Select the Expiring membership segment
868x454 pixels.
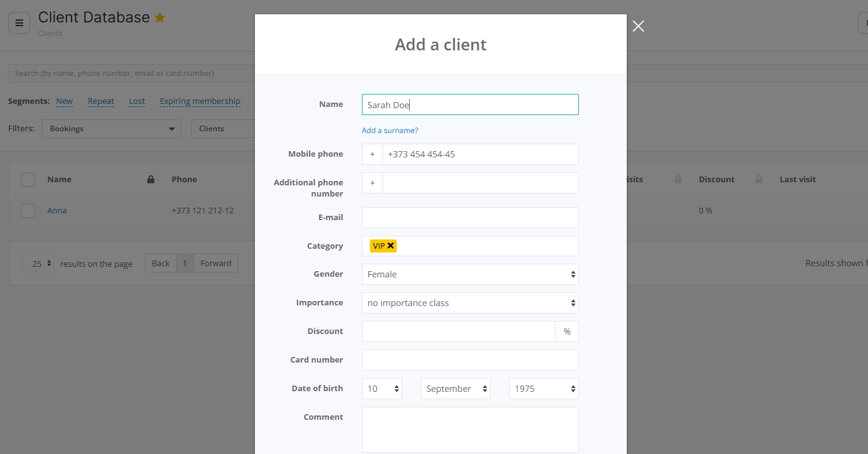coord(200,101)
